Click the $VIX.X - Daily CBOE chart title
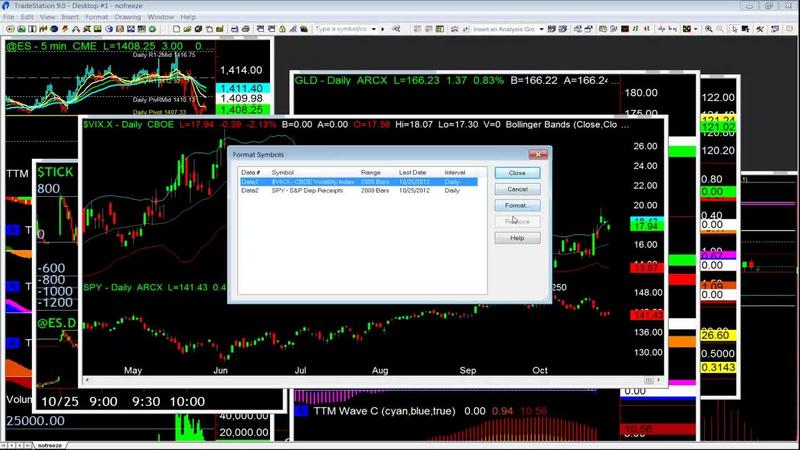 129,124
